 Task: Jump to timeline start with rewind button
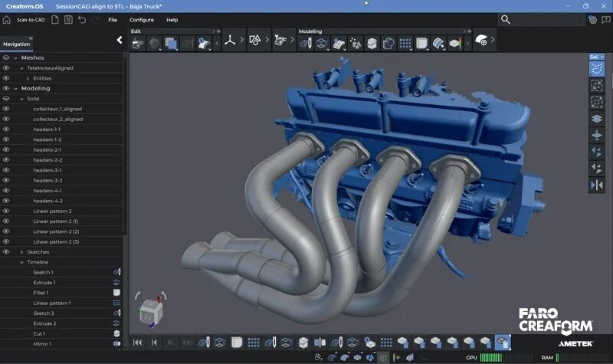[x=138, y=342]
